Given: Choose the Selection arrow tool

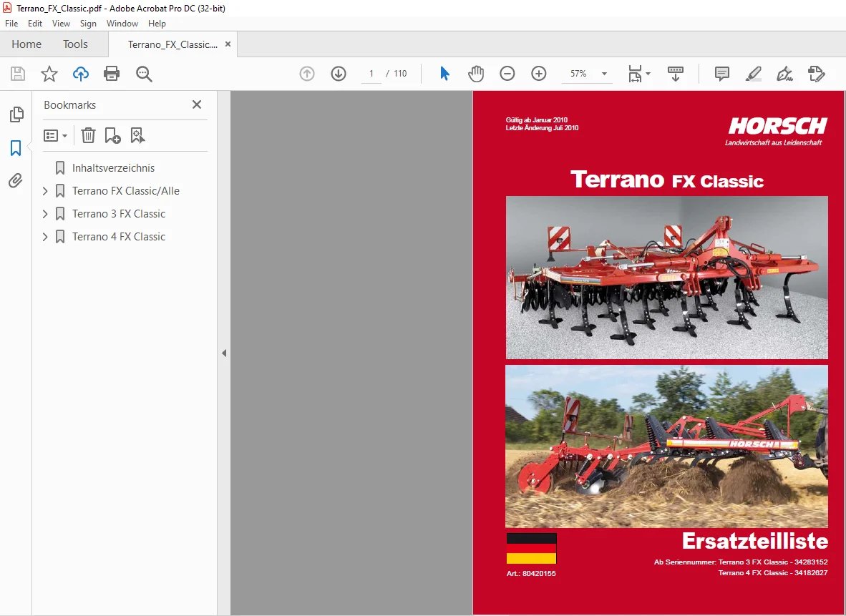Looking at the screenshot, I should [444, 74].
